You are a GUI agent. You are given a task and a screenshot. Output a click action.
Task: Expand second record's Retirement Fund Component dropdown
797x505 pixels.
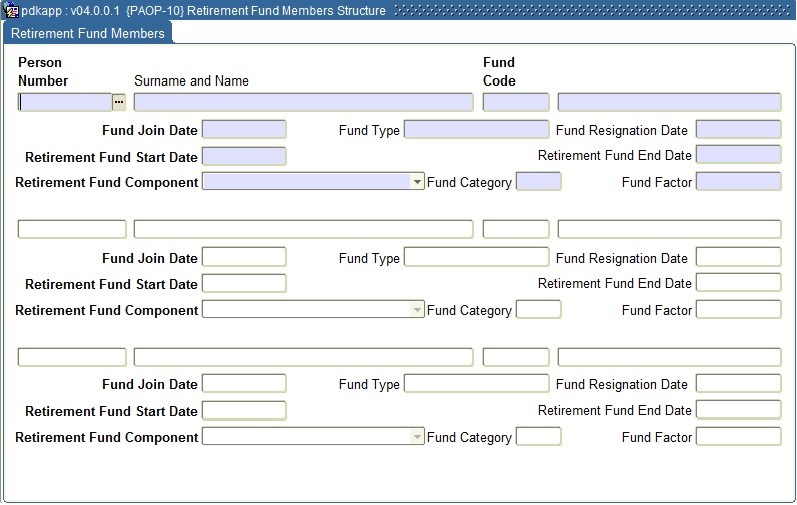point(417,310)
